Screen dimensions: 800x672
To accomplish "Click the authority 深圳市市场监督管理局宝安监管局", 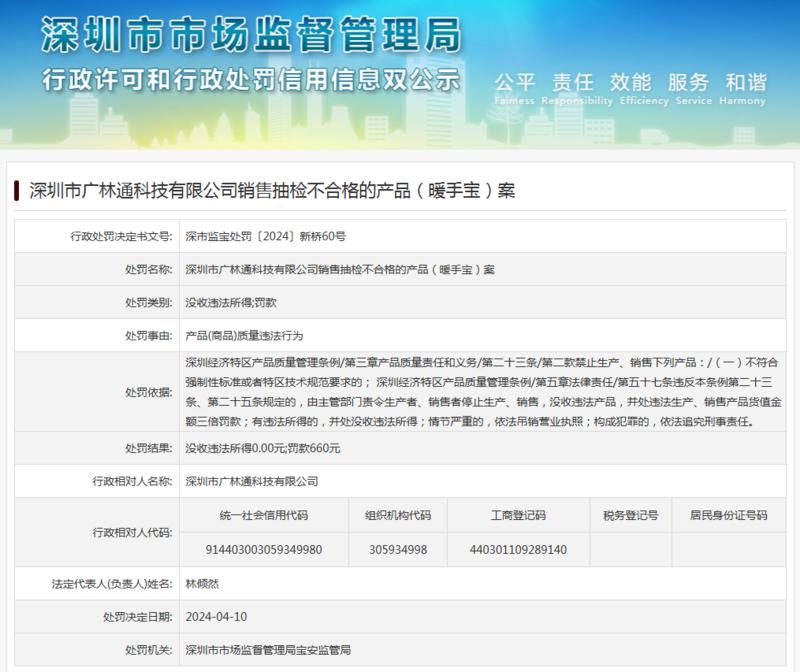I will click(268, 650).
